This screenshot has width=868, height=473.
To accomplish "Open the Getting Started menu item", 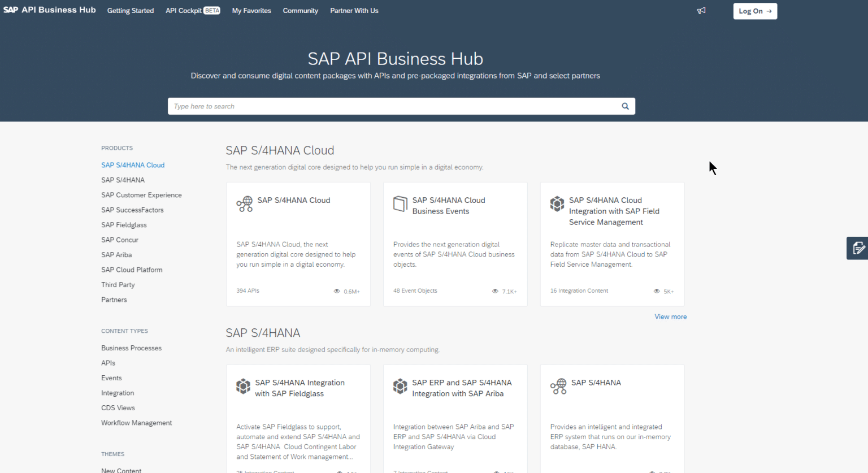I will (x=131, y=11).
